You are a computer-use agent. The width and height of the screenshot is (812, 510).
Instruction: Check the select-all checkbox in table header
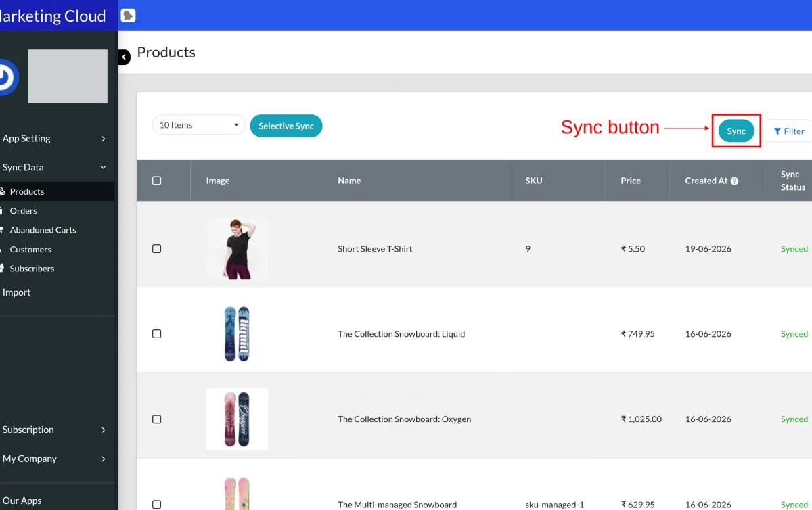click(x=157, y=181)
